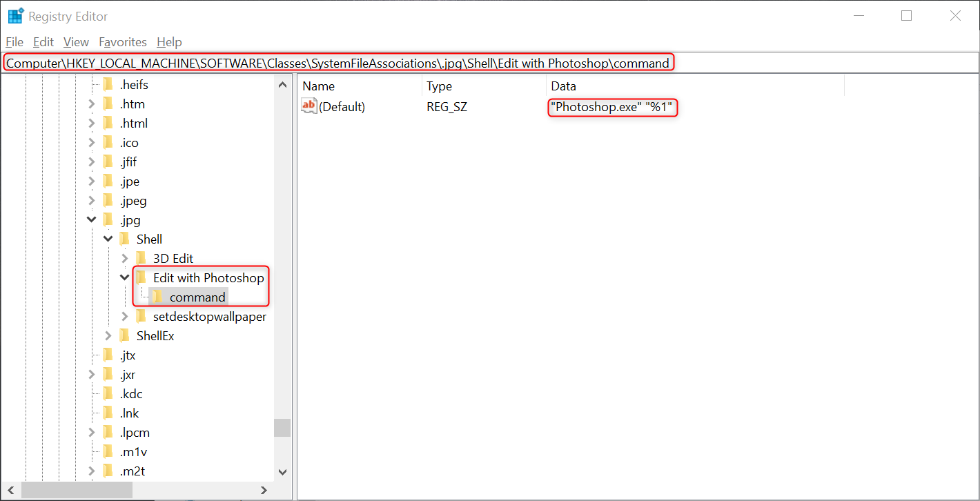Click the Type column header

tap(484, 86)
